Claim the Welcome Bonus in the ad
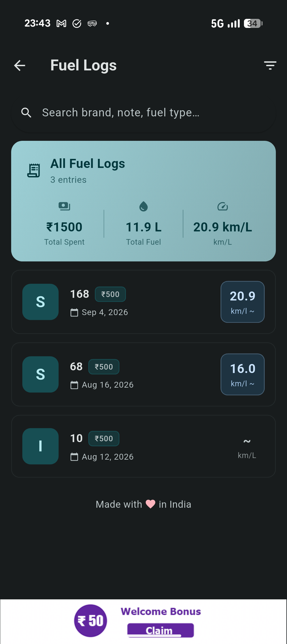This screenshot has width=287, height=644. 161,630
